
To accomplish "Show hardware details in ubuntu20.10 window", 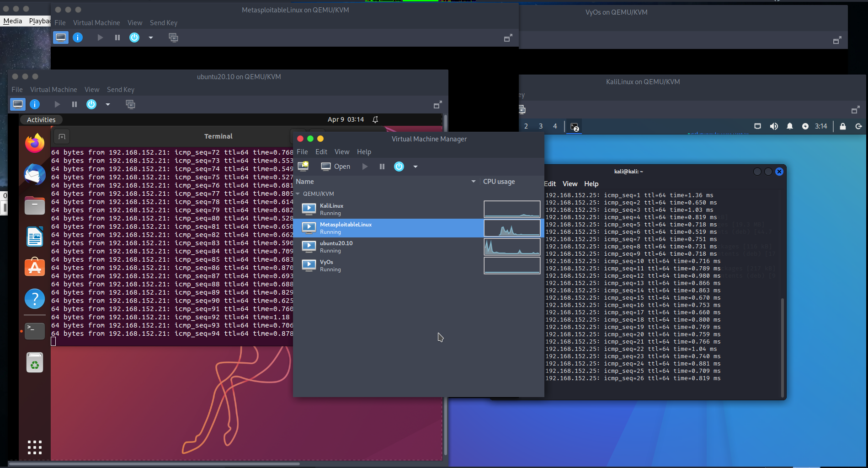I will click(35, 104).
